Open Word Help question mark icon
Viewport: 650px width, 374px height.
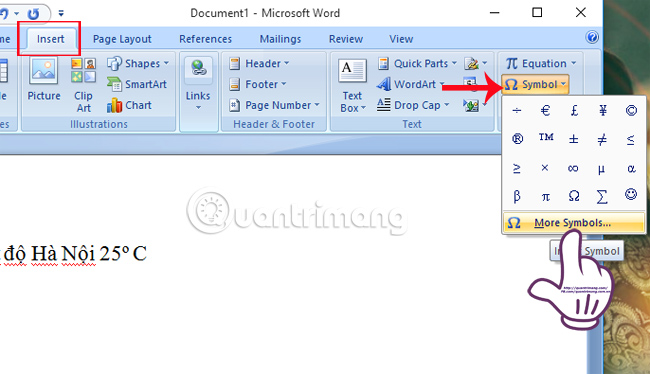592,37
